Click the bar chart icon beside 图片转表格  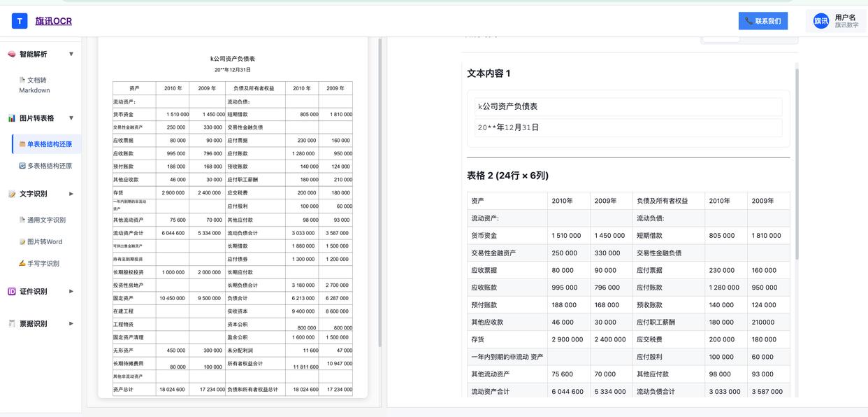(x=12, y=118)
